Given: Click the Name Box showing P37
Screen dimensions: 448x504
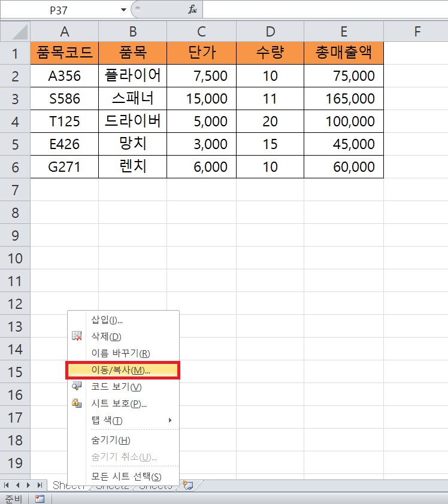Looking at the screenshot, I should pos(59,10).
